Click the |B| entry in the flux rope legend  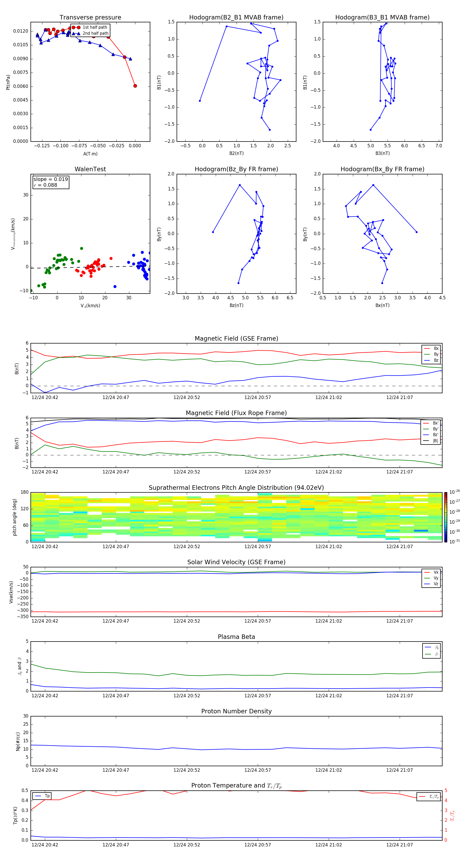(431, 441)
